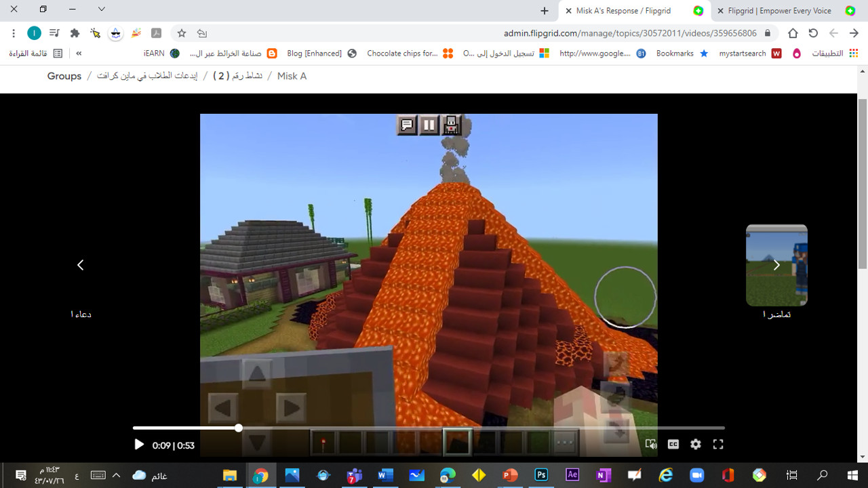Open Microsoft Teams from the taskbar
868x488 pixels.
[x=354, y=475]
